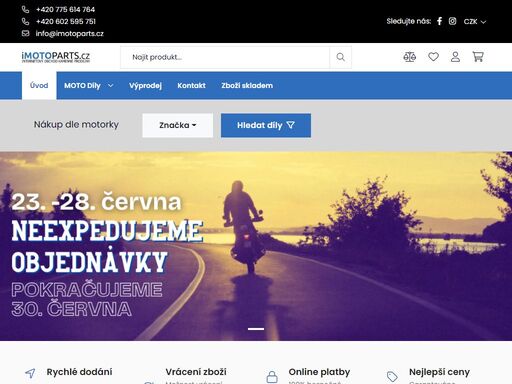
Task: Open the Značka brand dropdown
Action: (178, 125)
